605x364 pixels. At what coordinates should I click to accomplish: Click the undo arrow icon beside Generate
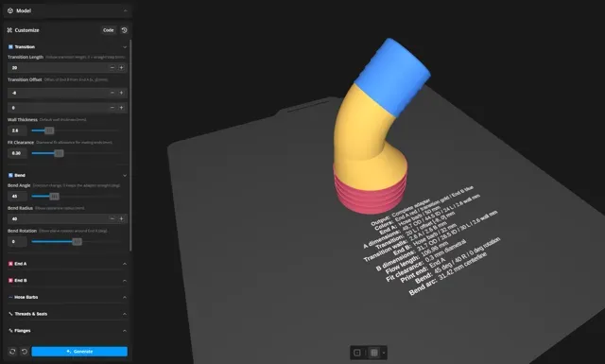pyautogui.click(x=25, y=352)
